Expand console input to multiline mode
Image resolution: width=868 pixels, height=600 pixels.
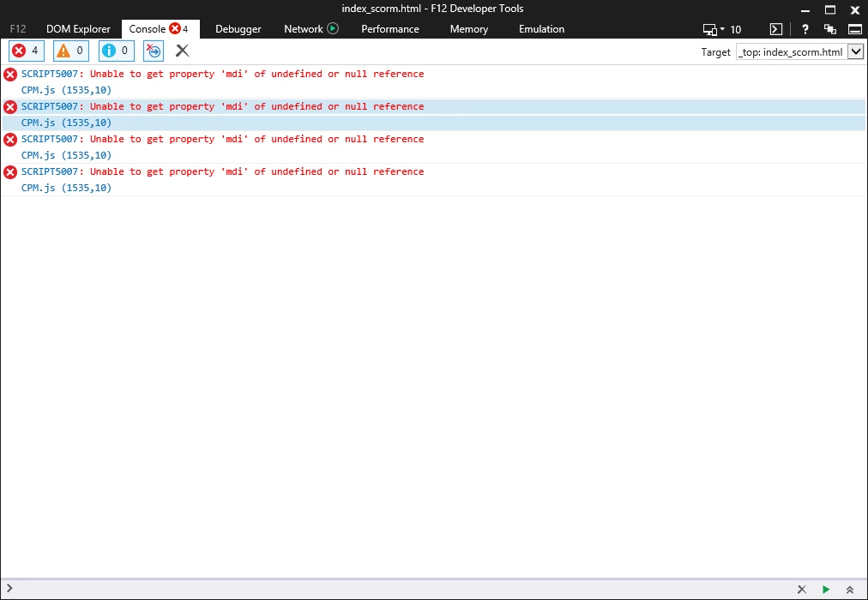point(850,590)
